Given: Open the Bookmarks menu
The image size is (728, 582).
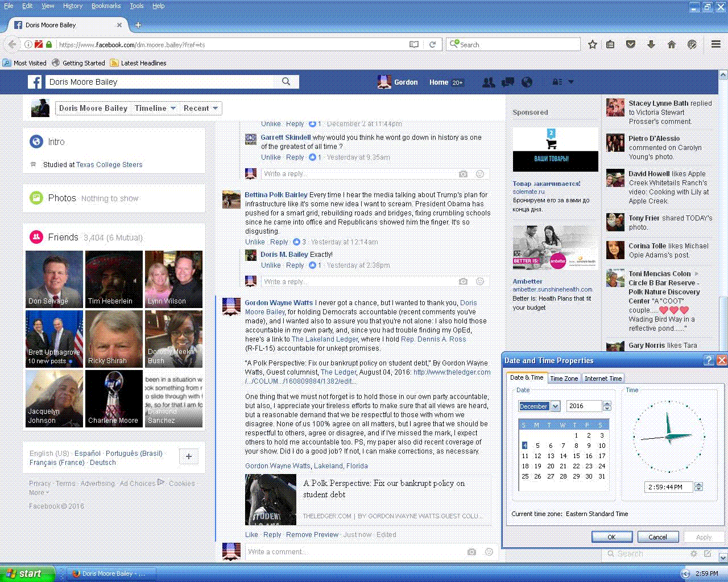Looking at the screenshot, I should [106, 6].
